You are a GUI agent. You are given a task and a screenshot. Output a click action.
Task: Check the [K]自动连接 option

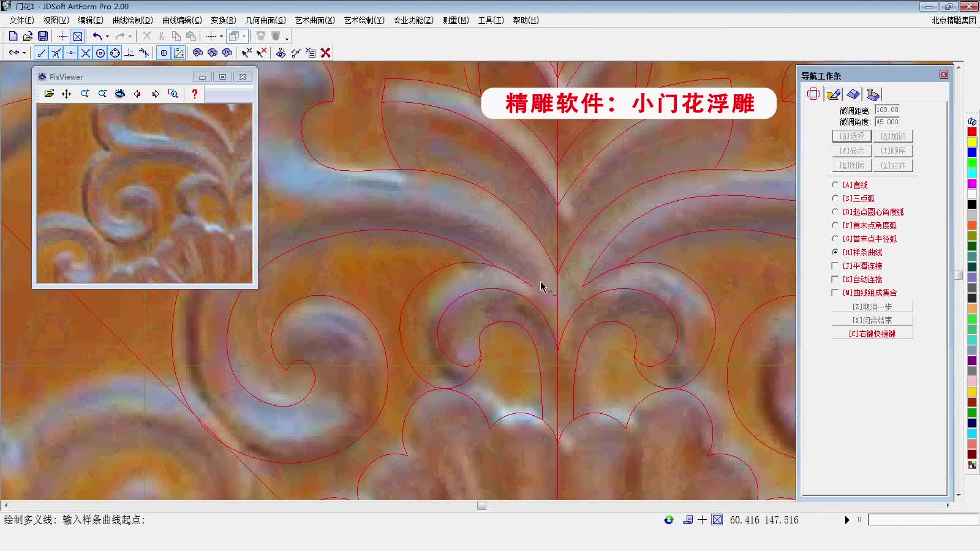pos(835,279)
